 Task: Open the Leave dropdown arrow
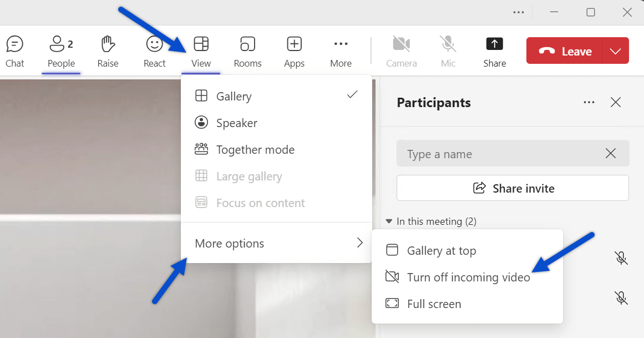click(x=615, y=51)
